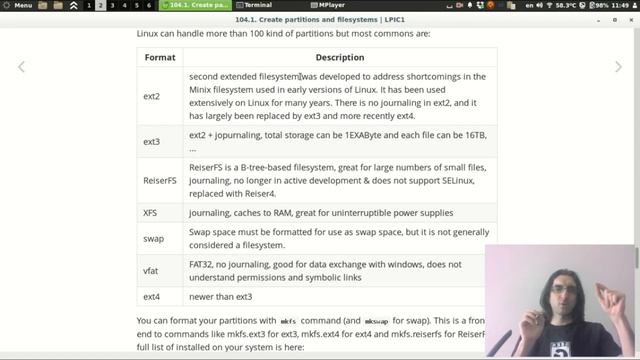Click the 'XFS' format cell
Image resolution: width=640 pixels, height=360 pixels.
160,212
